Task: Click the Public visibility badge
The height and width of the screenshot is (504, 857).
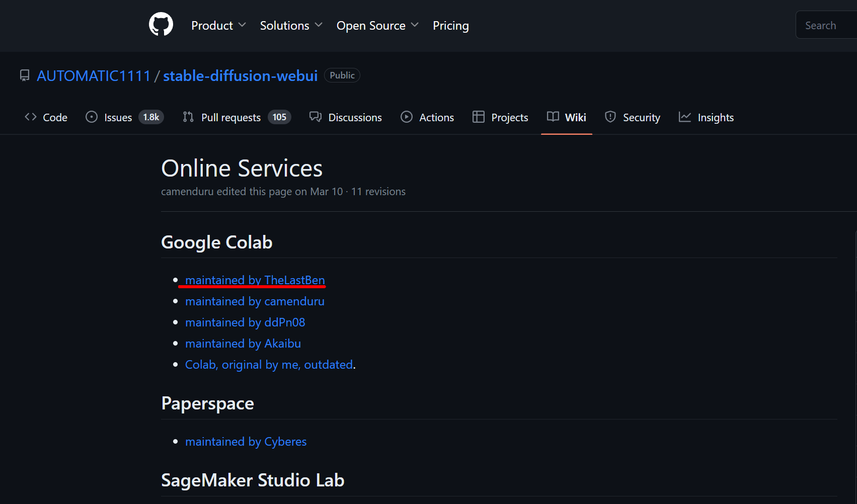Action: click(x=342, y=75)
